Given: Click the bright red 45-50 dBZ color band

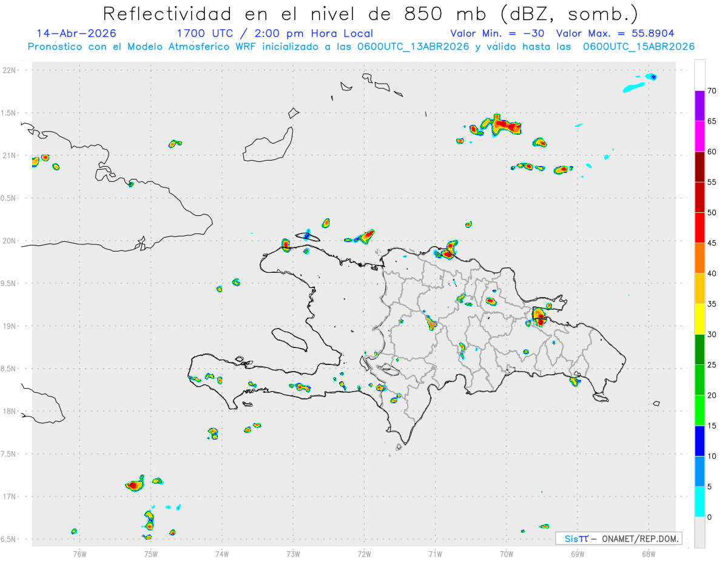Looking at the screenshot, I should click(x=699, y=228).
